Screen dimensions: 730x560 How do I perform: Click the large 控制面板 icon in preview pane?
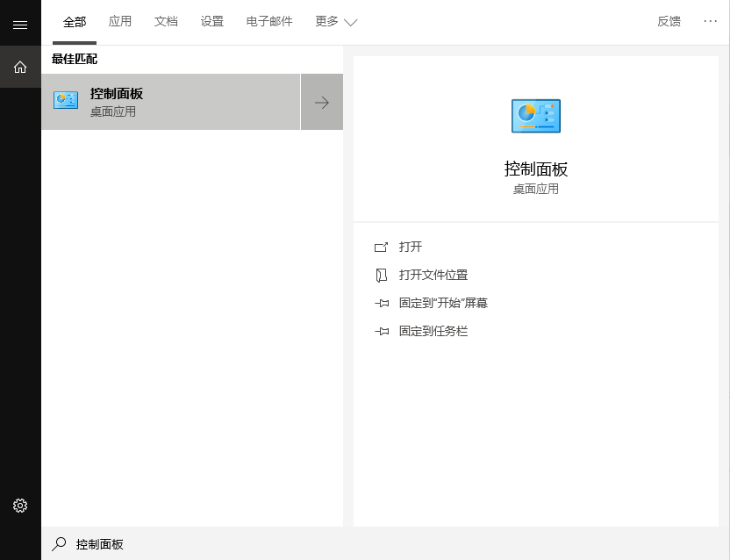coord(535,116)
